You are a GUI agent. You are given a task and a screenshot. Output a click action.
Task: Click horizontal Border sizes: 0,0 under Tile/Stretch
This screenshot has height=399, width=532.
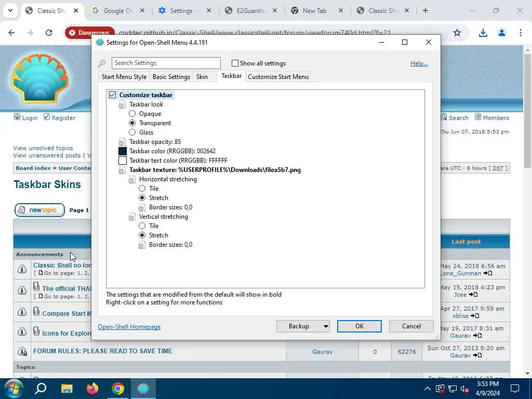click(170, 207)
